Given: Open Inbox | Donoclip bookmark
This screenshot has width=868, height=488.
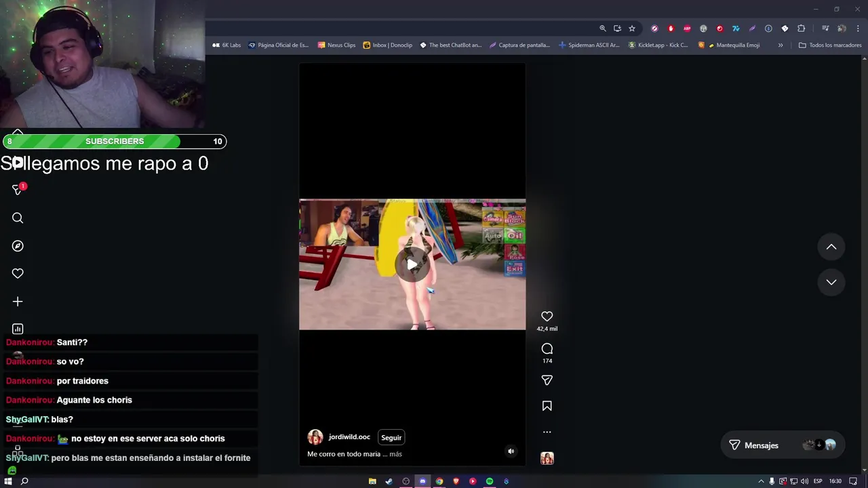Looking at the screenshot, I should click(x=387, y=45).
